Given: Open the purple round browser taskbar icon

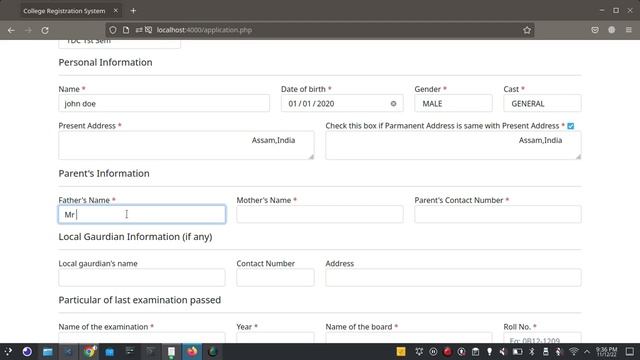Looking at the screenshot, I should 27,351.
